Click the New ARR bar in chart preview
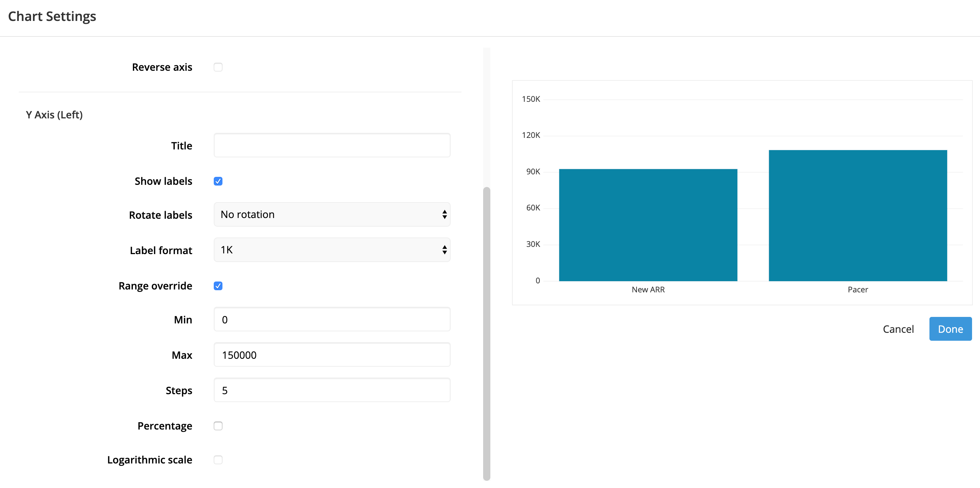Image resolution: width=980 pixels, height=488 pixels. [x=648, y=225]
